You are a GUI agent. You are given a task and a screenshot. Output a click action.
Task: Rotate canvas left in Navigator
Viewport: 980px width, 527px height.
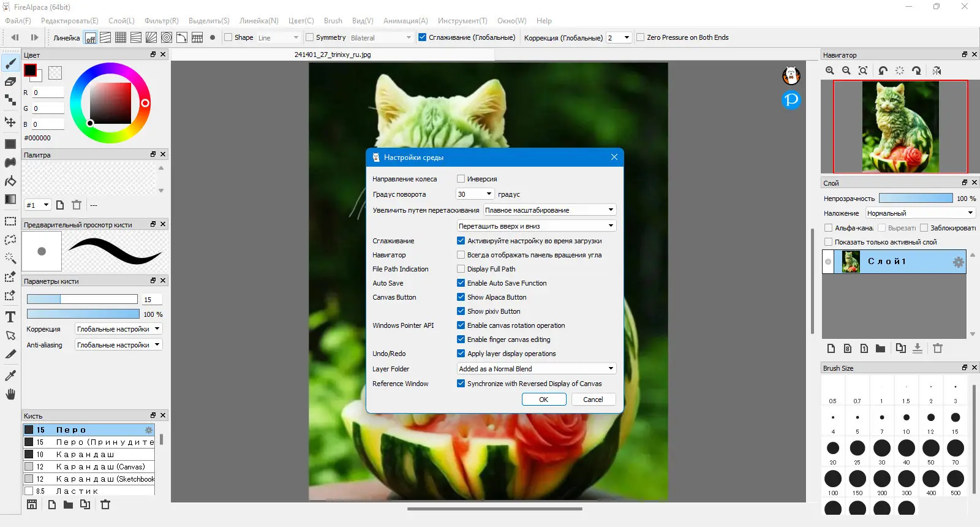pos(883,71)
